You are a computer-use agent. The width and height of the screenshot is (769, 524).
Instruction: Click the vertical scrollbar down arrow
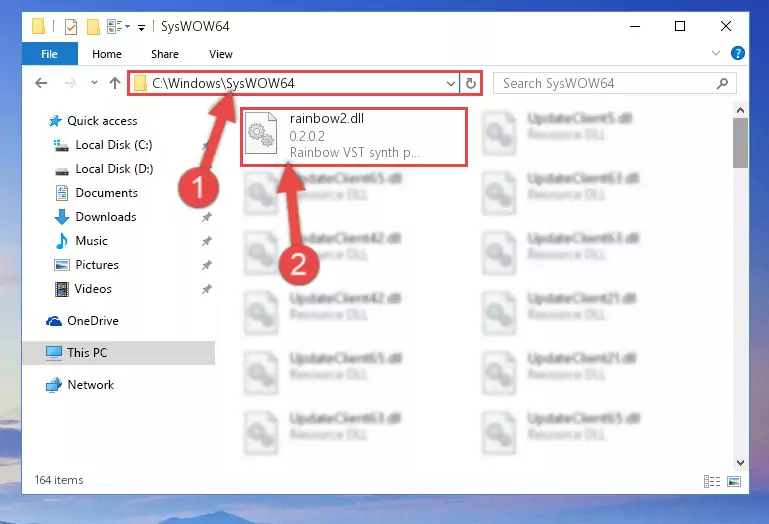click(x=741, y=462)
